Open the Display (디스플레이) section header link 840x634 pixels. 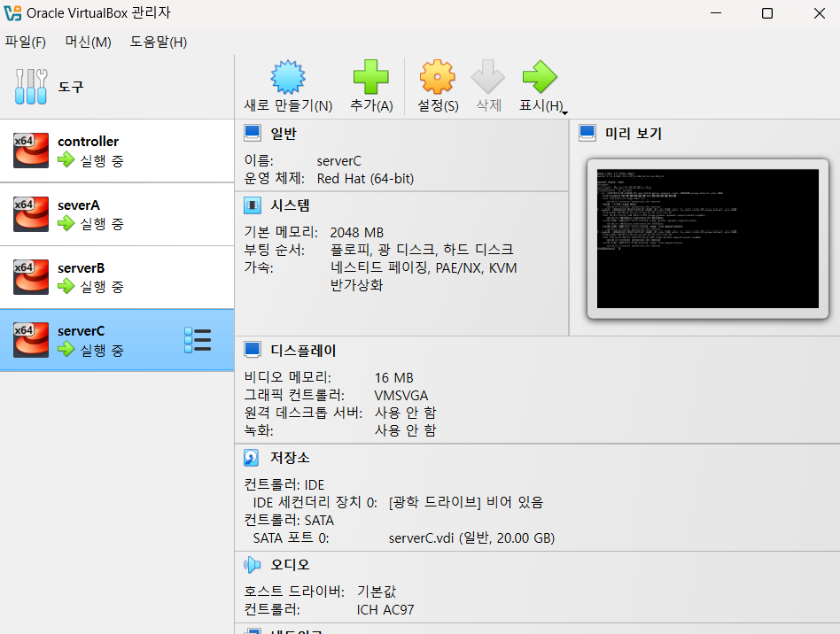click(303, 350)
